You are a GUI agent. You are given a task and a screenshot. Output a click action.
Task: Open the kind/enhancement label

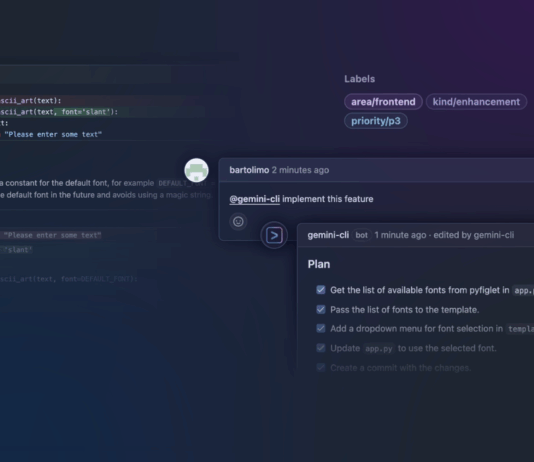476,102
